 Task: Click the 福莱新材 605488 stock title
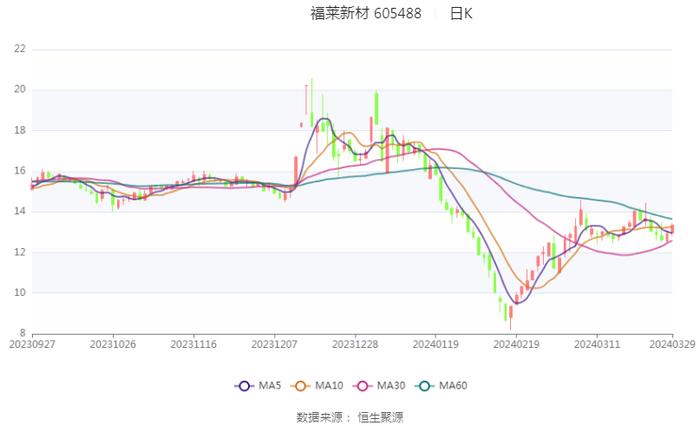click(365, 14)
